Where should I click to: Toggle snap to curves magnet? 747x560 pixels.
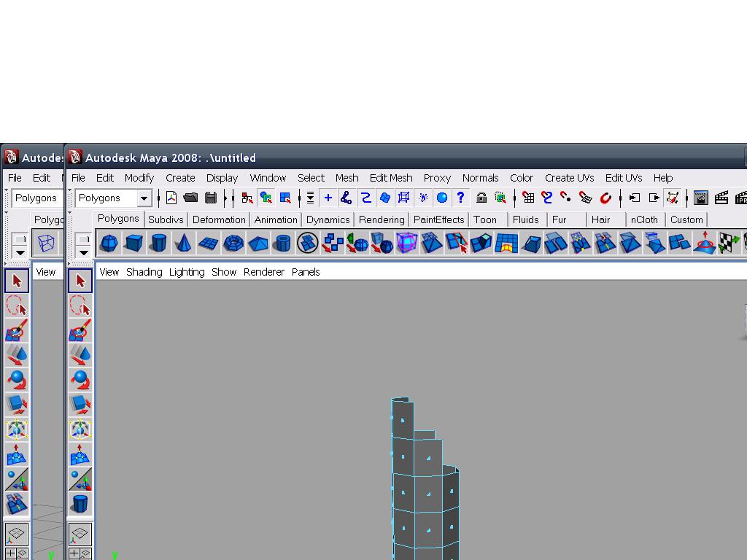point(547,198)
